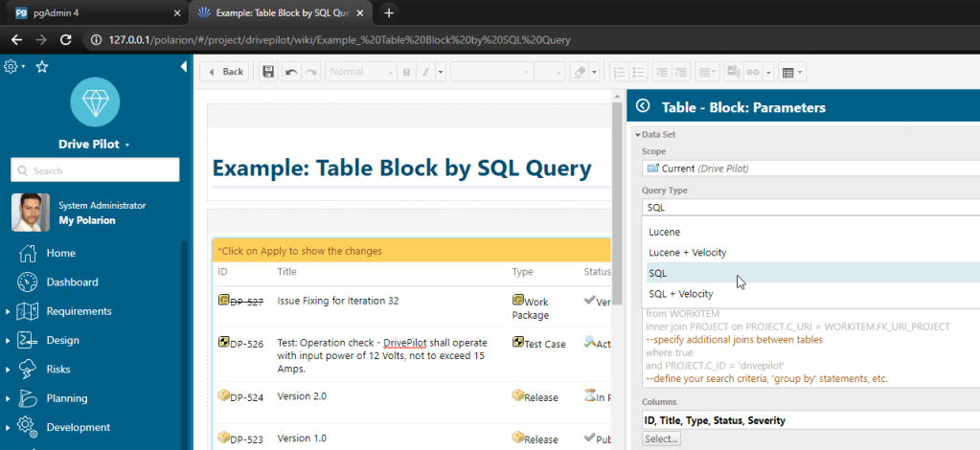Click the Back button in toolbar
This screenshot has height=450, width=980.
(225, 72)
